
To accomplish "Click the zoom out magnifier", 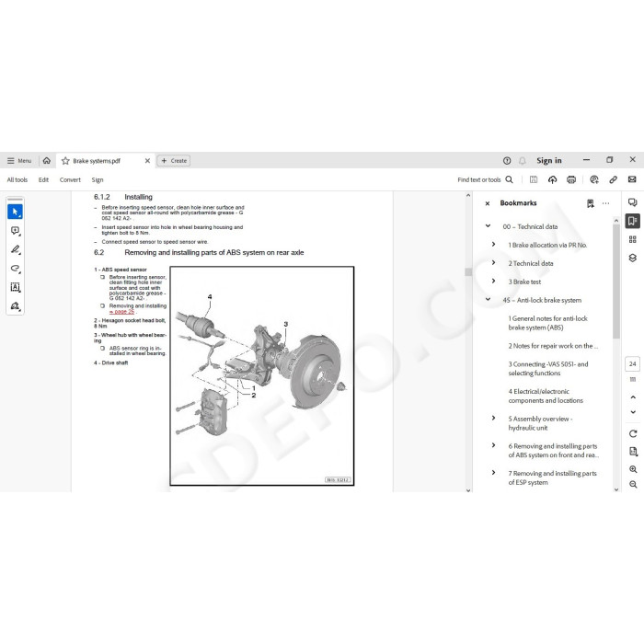I will click(x=633, y=485).
